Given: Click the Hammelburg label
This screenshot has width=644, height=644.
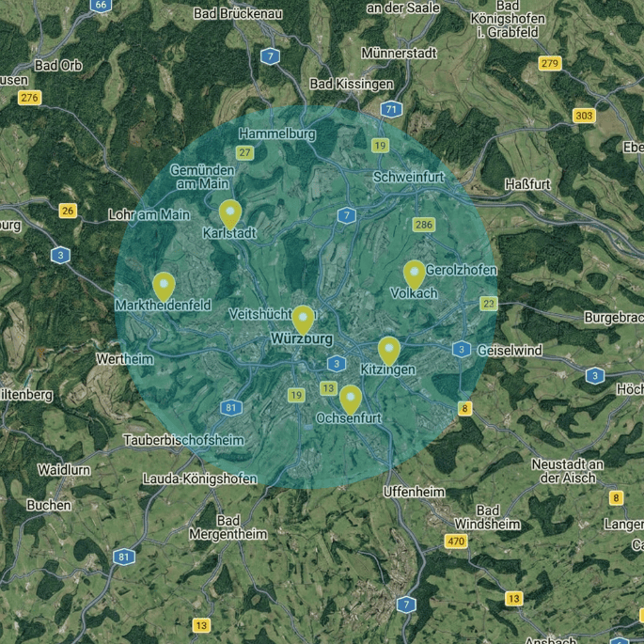Looking at the screenshot, I should pos(277,134).
